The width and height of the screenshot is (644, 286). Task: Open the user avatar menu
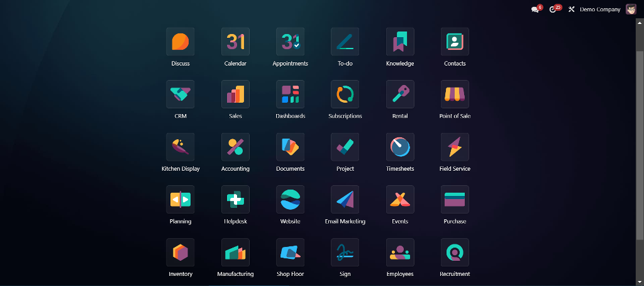point(631,9)
